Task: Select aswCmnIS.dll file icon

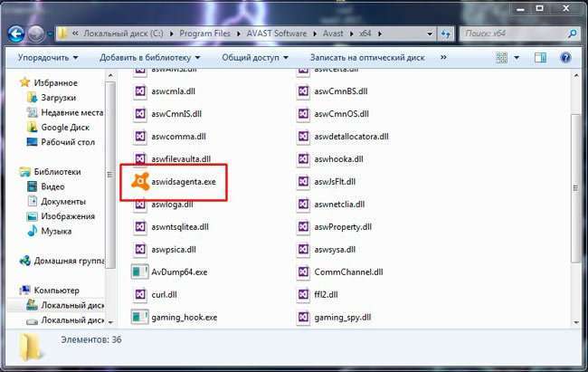Action: tap(140, 114)
